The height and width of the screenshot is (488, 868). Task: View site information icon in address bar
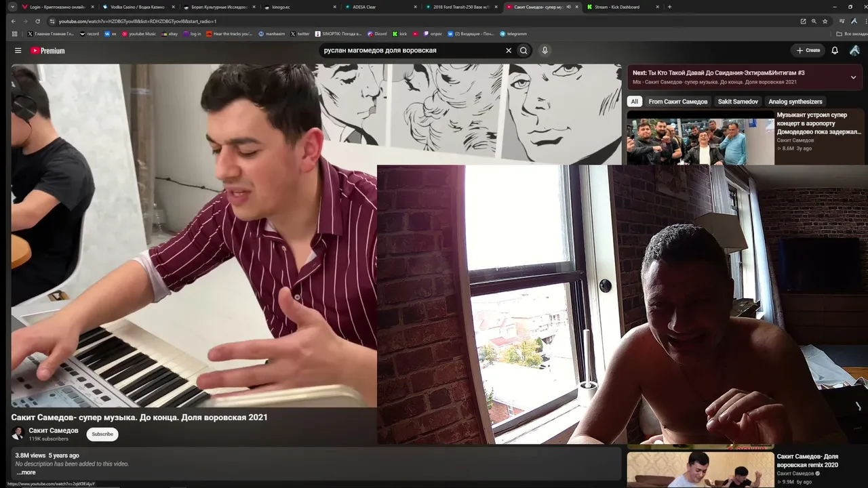click(x=52, y=21)
